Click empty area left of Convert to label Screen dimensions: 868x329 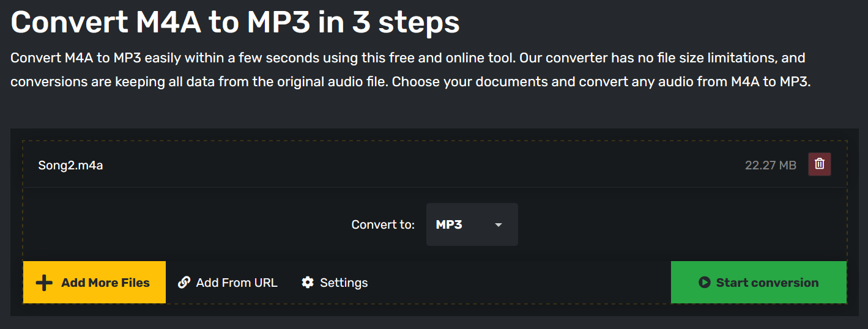pyautogui.click(x=184, y=224)
